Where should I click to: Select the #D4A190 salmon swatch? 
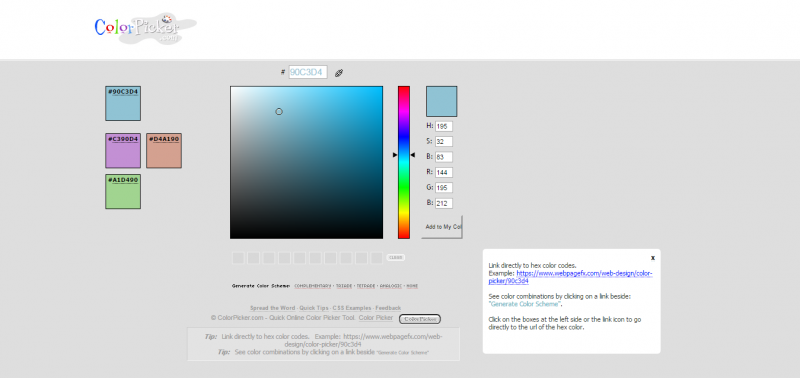[x=164, y=150]
